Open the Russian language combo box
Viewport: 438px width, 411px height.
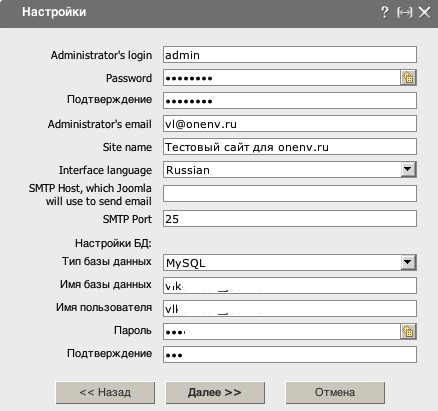click(290, 170)
